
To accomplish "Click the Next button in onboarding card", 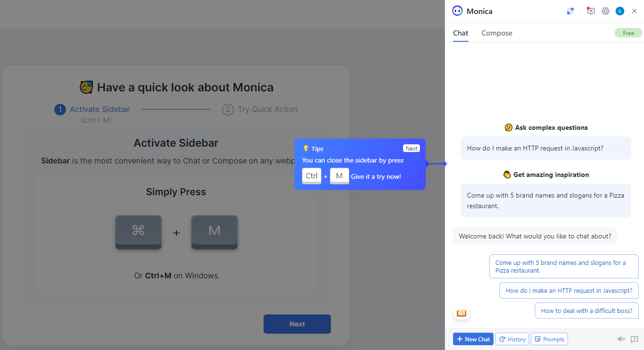I will (297, 324).
